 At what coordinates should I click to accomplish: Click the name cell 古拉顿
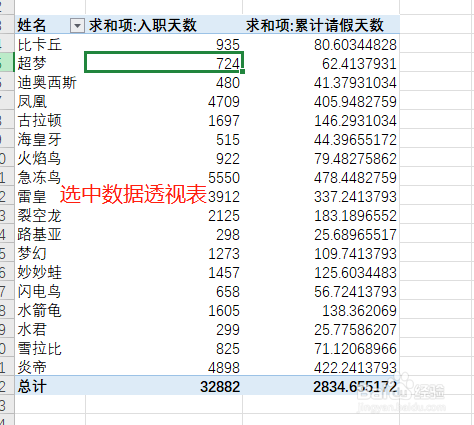(x=50, y=120)
